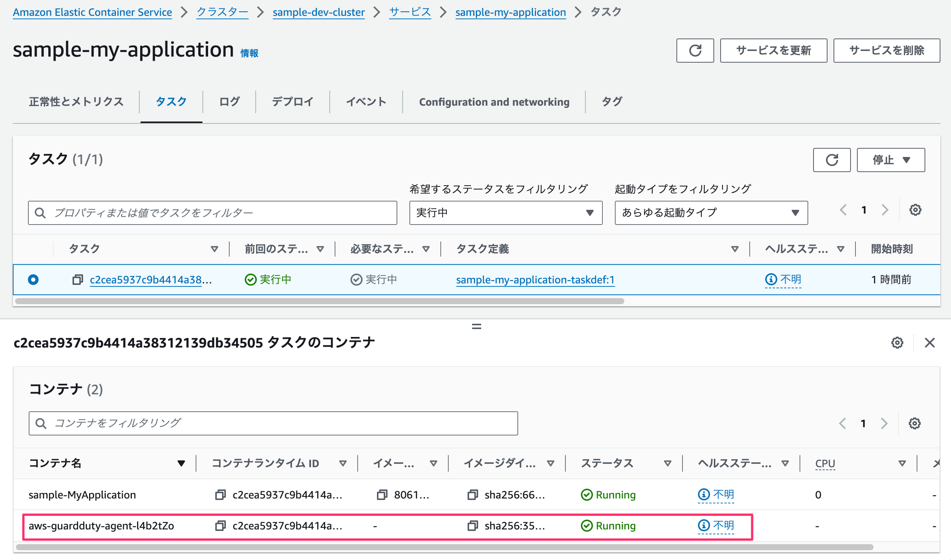Show health info for the aws-guardduty-agent container

[x=716, y=526]
